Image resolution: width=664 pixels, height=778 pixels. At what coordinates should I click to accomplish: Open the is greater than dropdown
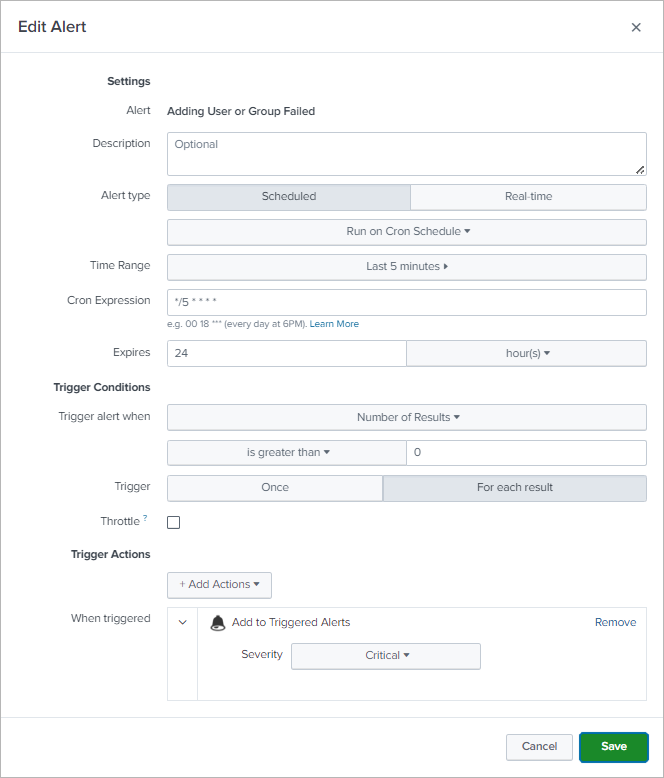pyautogui.click(x=287, y=453)
